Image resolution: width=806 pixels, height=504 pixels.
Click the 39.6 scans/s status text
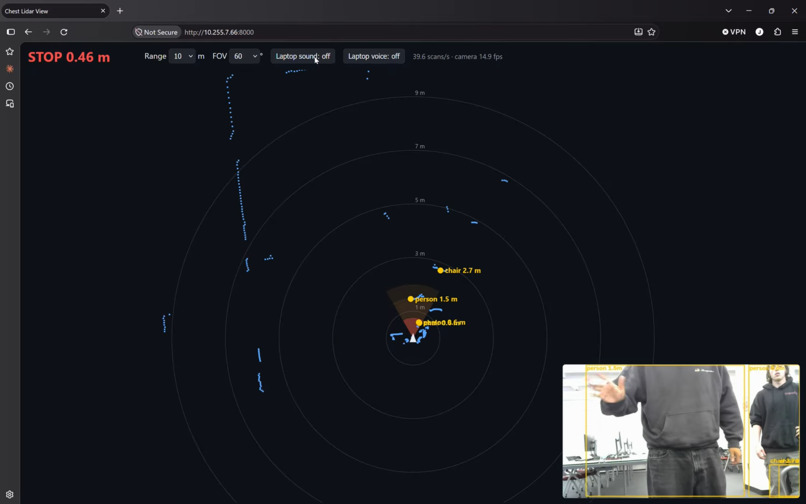click(x=457, y=57)
